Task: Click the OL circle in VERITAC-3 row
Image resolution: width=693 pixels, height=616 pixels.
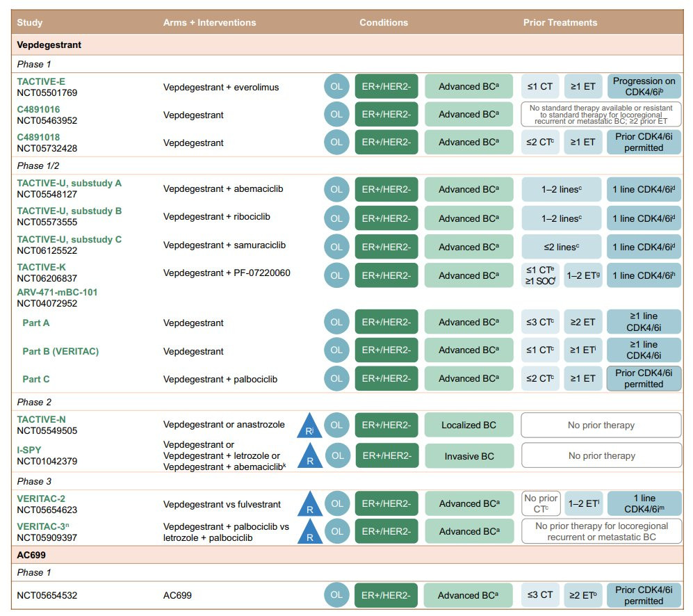Action: pos(337,531)
